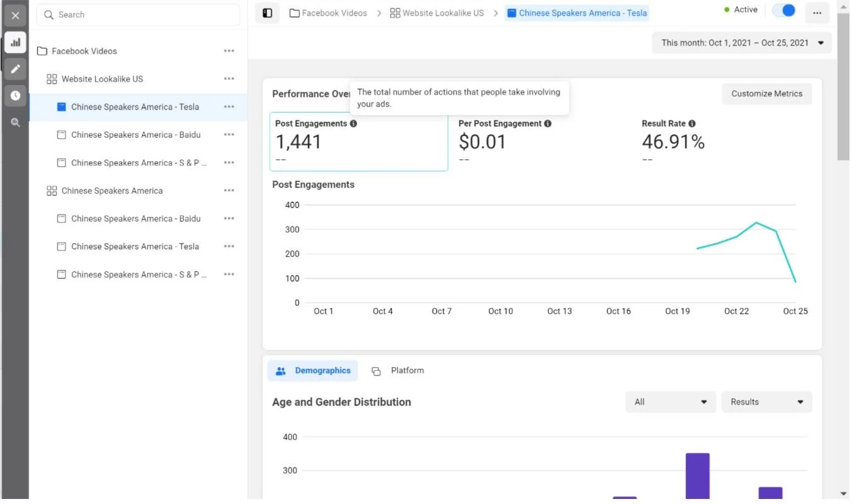
Task: Toggle the Active ad switch off
Action: pos(784,10)
